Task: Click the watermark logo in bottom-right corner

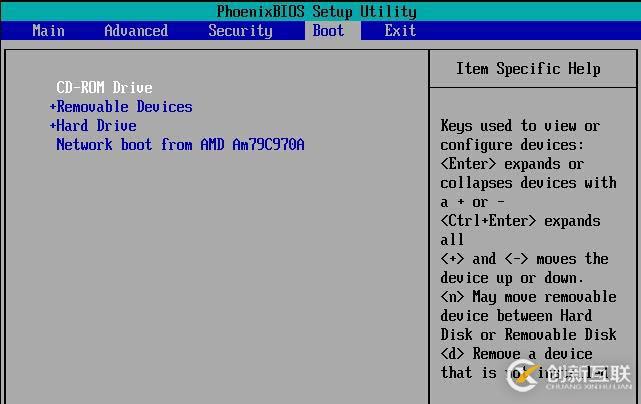Action: [x=570, y=377]
